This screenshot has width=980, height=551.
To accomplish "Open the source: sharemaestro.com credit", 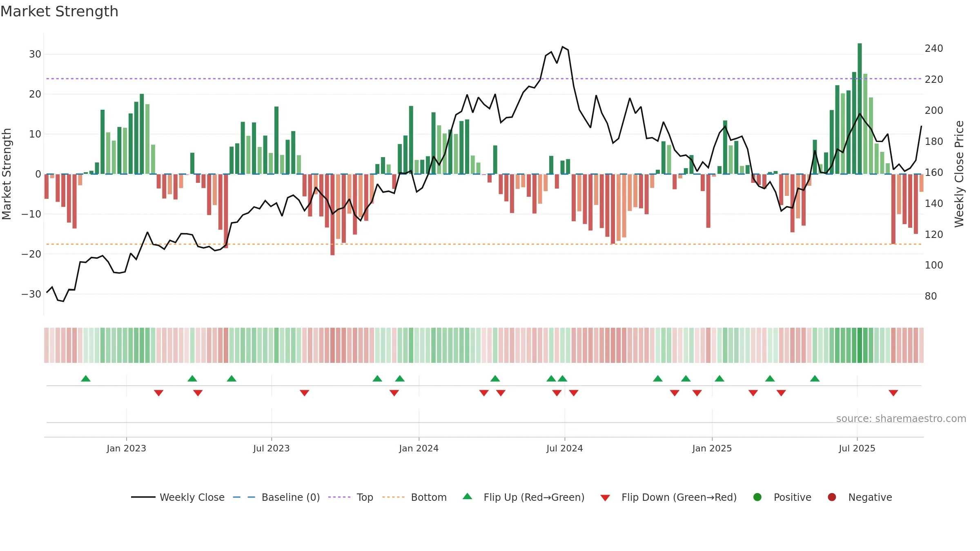I will 901,419.
